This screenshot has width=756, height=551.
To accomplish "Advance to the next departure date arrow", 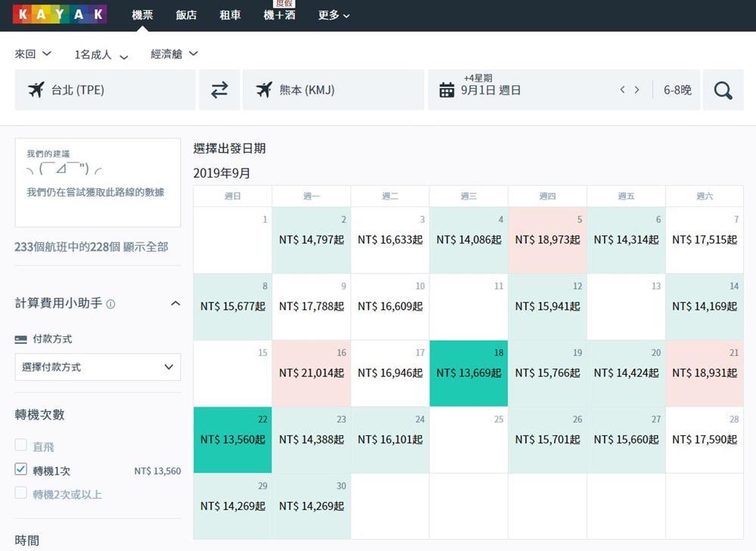I will (x=637, y=90).
